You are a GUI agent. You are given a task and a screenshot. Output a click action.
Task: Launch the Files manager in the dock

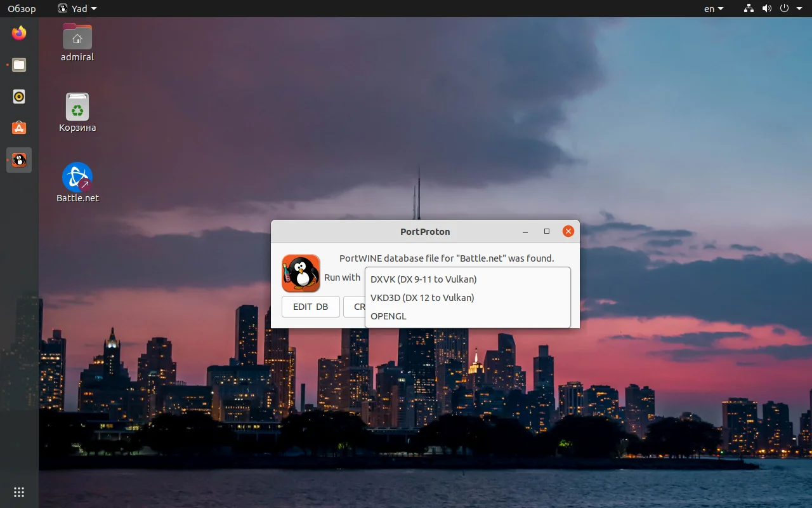pyautogui.click(x=19, y=64)
